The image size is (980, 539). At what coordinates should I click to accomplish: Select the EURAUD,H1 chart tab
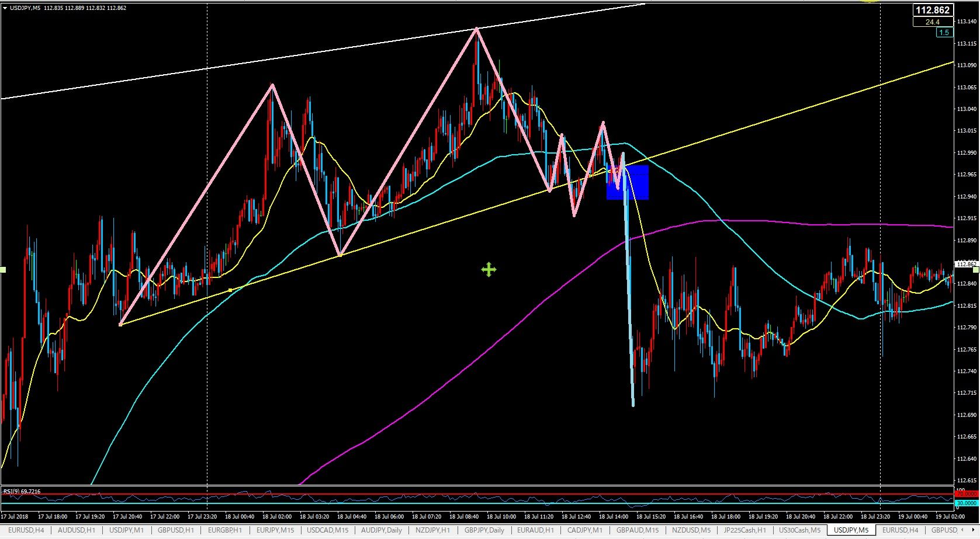(535, 530)
